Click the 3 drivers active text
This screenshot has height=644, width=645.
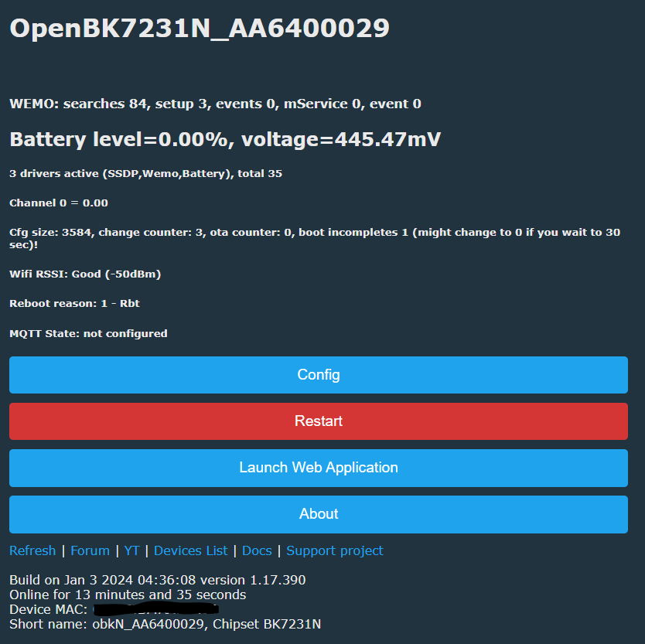[x=145, y=173]
